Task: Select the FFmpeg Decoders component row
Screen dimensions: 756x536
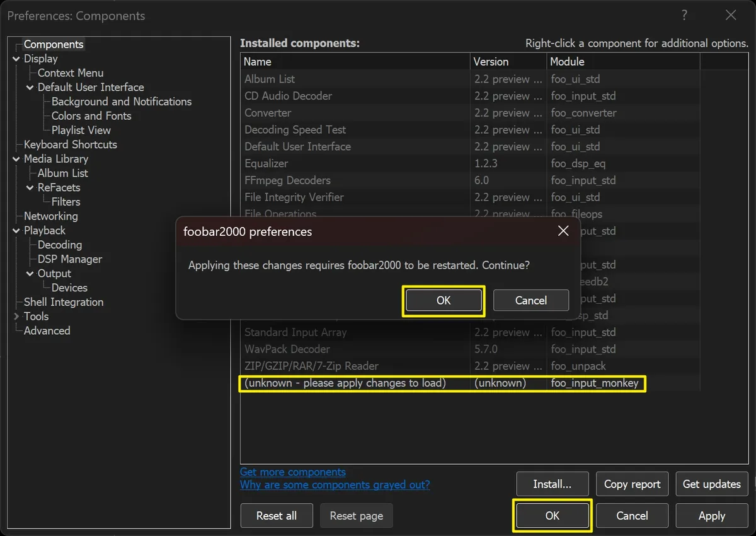Action: pyautogui.click(x=470, y=180)
